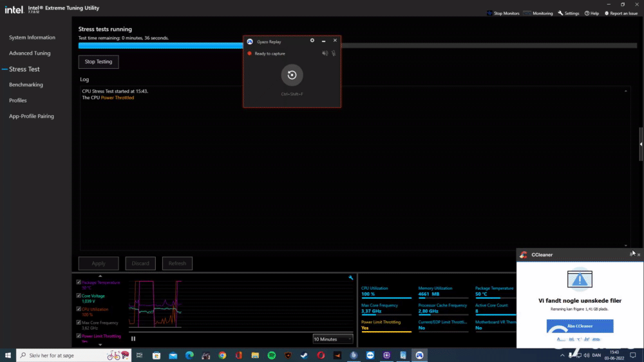Open Windows Start menu

click(8, 355)
